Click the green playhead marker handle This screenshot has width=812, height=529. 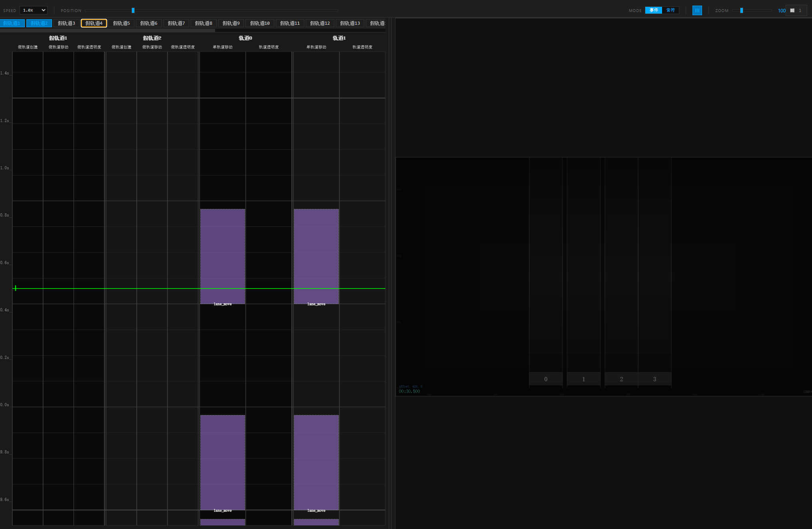[x=15, y=288]
